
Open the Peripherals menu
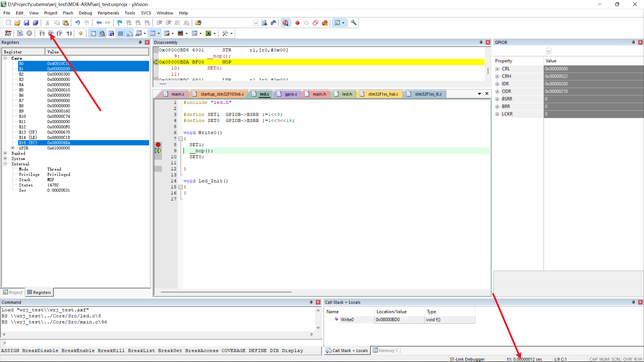(108, 13)
